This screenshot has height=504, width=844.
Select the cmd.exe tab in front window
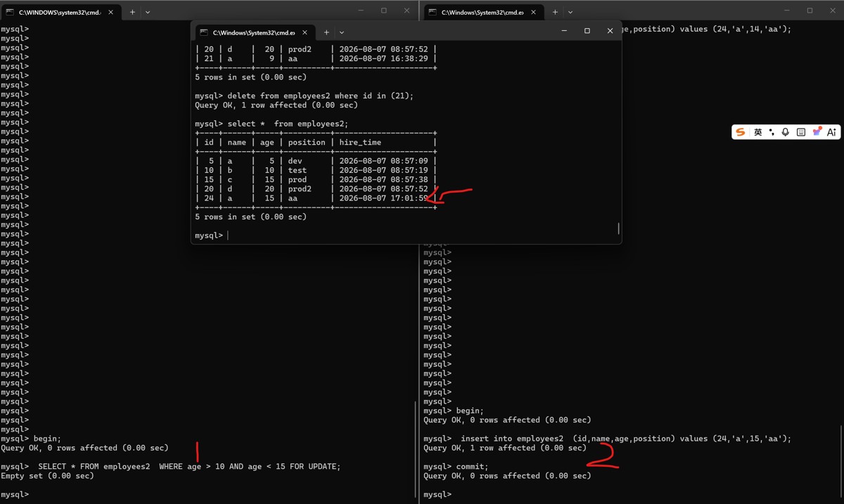[255, 32]
